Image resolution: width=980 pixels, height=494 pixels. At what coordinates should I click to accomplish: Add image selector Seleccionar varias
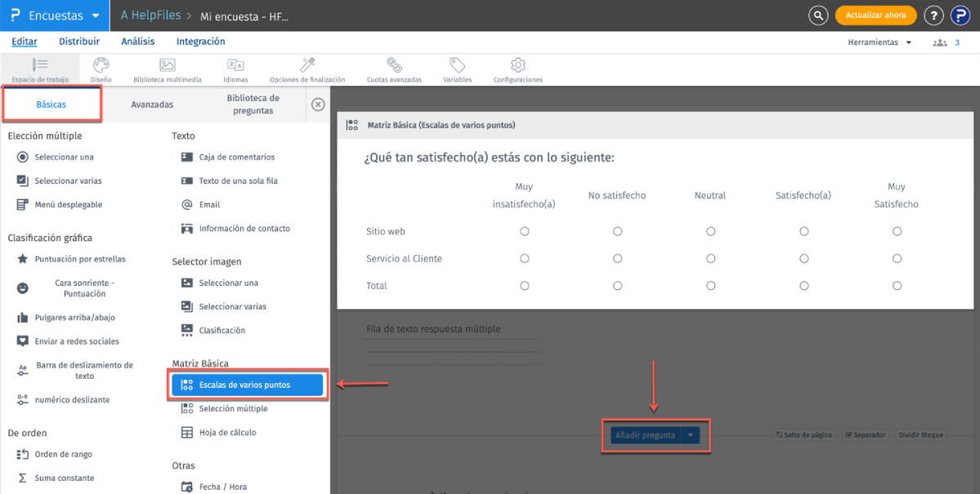click(224, 306)
